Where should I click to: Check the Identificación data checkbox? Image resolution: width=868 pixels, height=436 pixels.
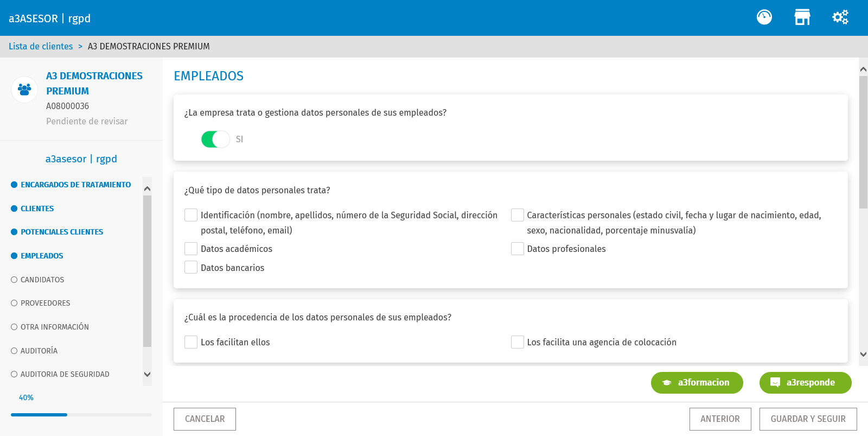click(x=191, y=215)
